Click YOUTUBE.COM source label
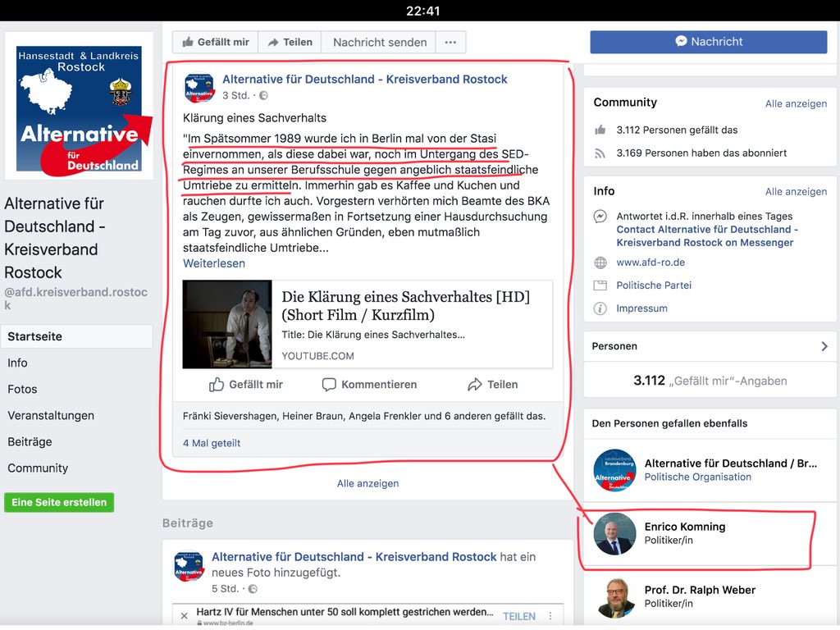840x630 pixels. (317, 356)
